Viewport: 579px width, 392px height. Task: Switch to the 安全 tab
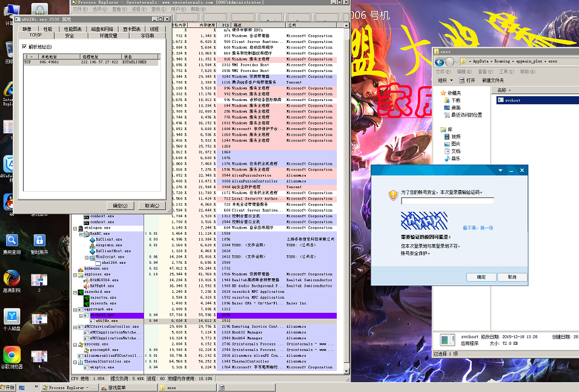click(70, 36)
